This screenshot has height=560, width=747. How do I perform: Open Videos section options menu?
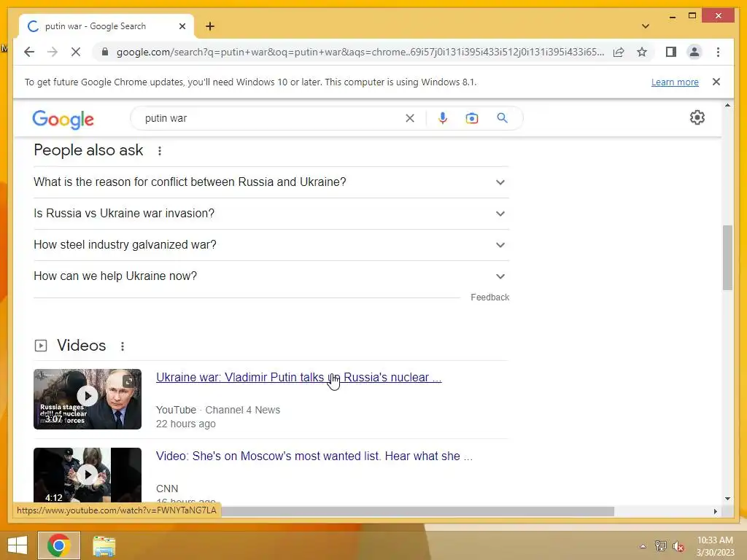123,346
